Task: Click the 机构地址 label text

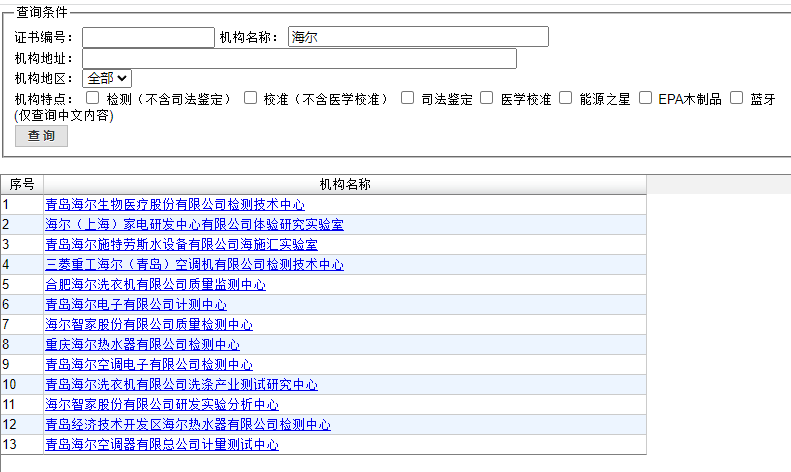Action: 43,58
